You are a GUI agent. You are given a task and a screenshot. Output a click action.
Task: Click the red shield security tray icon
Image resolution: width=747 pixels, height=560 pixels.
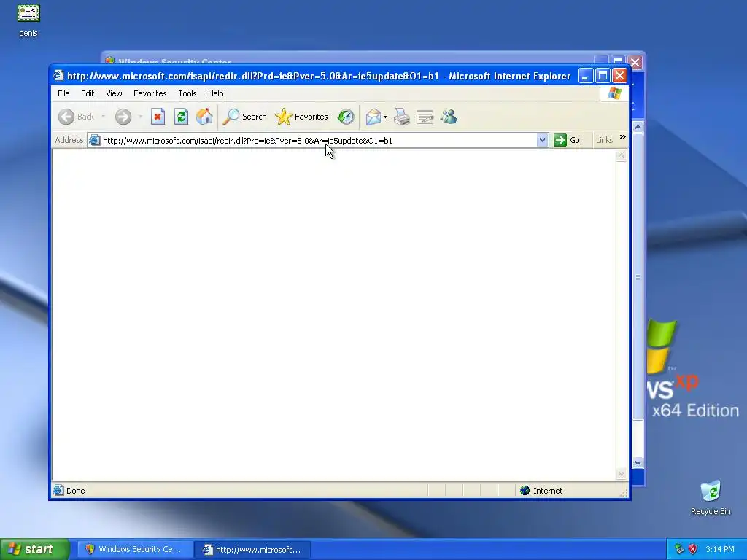[x=693, y=549]
